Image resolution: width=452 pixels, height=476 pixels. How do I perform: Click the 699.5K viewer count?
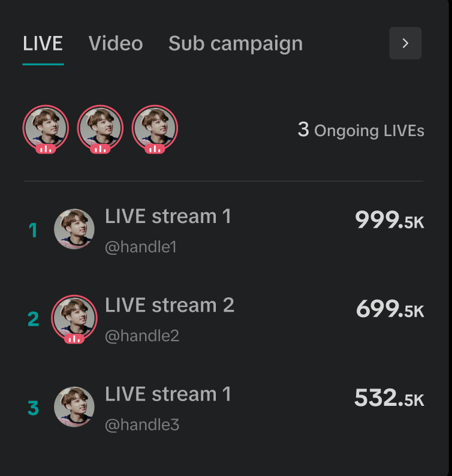click(x=390, y=309)
